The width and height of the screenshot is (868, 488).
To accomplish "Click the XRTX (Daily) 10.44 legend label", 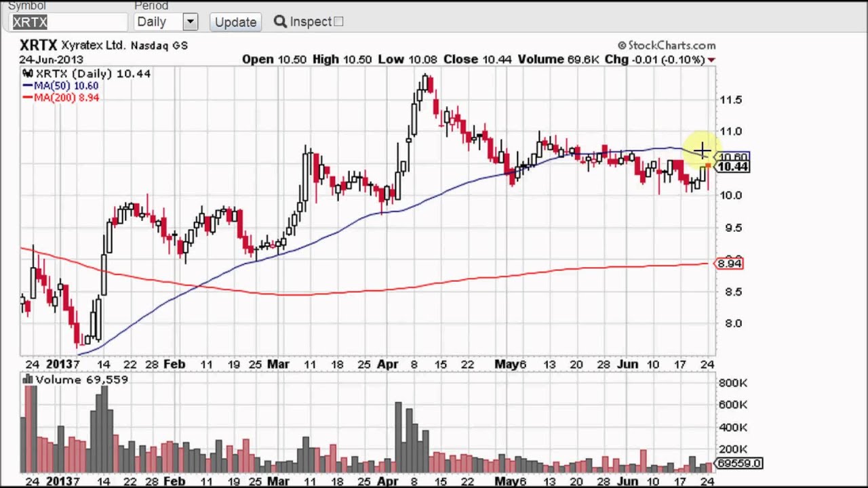I will click(x=93, y=73).
